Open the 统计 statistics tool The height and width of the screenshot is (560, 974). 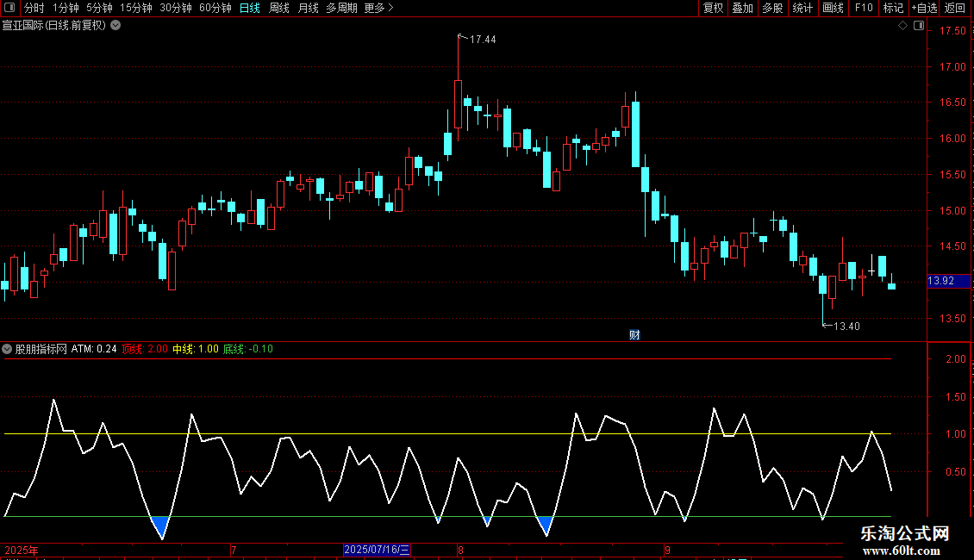pos(802,8)
